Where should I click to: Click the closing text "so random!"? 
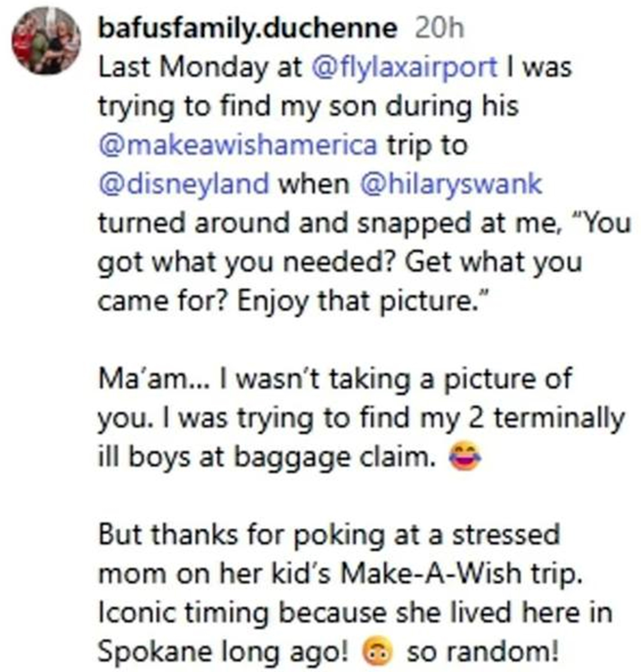tap(482, 652)
